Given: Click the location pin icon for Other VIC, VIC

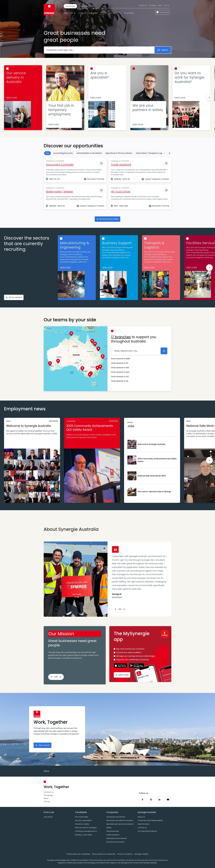Looking at the screenshot, I should pyautogui.click(x=47, y=179).
